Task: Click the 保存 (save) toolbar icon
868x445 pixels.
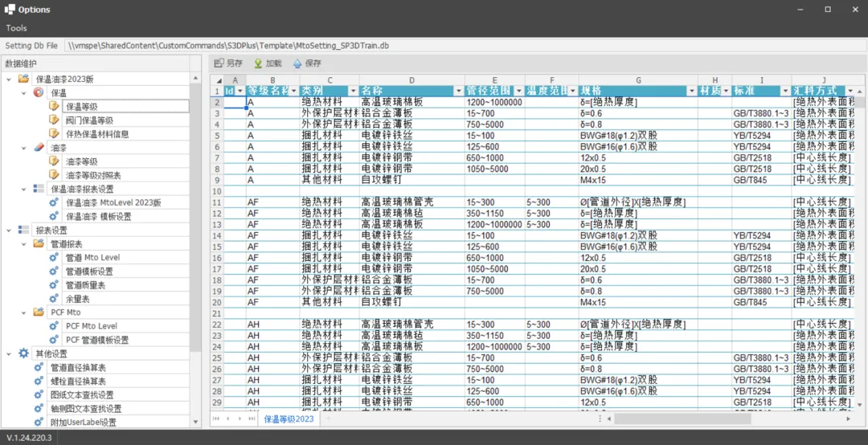Action: (297, 63)
